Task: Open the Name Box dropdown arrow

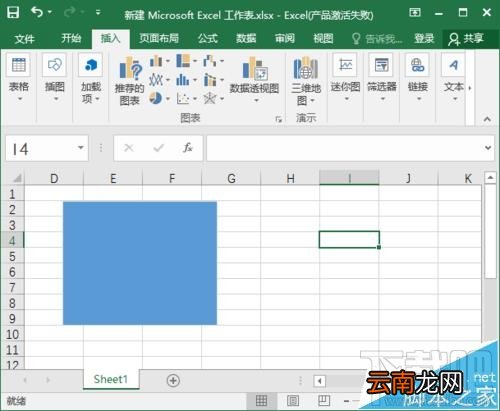Action: tap(81, 148)
